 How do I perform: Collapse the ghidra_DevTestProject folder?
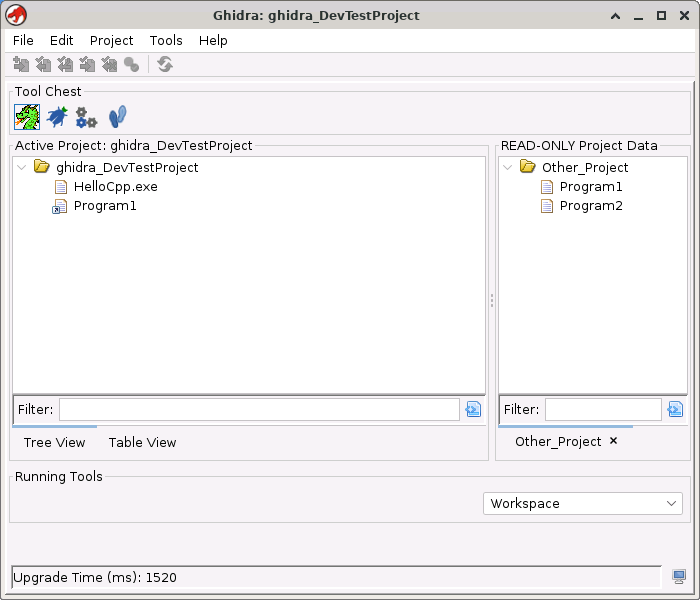(22, 167)
